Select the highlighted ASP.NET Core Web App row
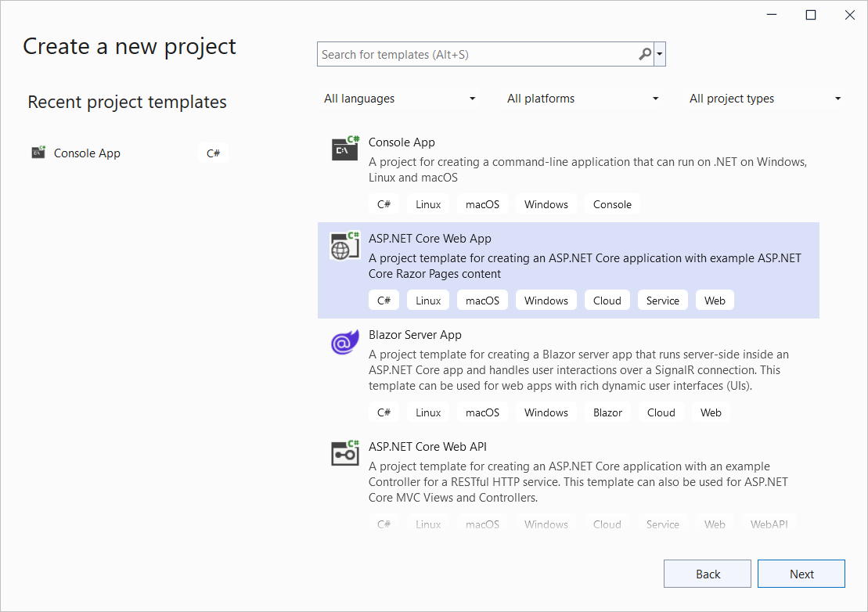This screenshot has width=868, height=612. (x=568, y=270)
